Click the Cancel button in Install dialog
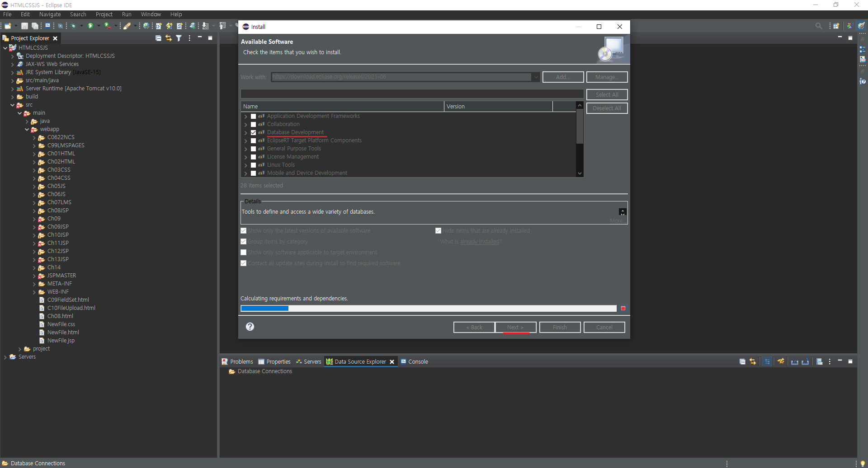This screenshot has width=868, height=468. click(x=604, y=328)
